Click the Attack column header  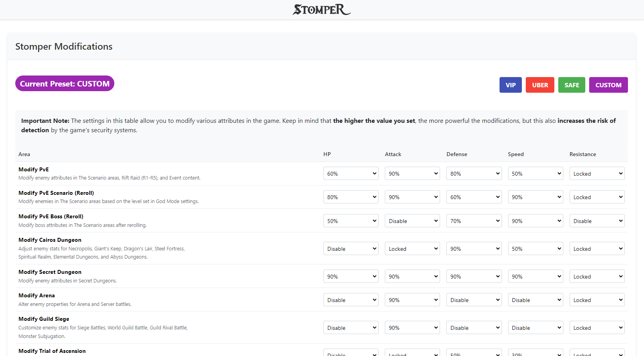[x=393, y=154]
